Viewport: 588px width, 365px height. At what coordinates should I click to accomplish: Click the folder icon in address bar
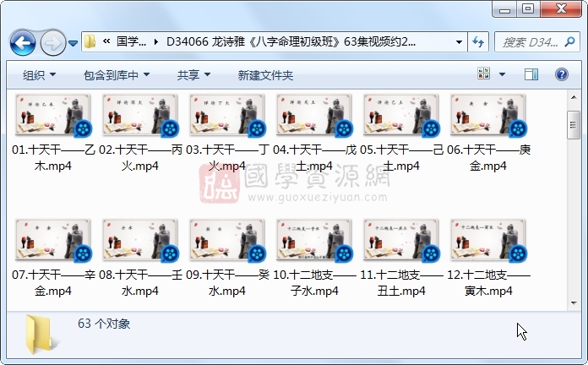pos(90,41)
